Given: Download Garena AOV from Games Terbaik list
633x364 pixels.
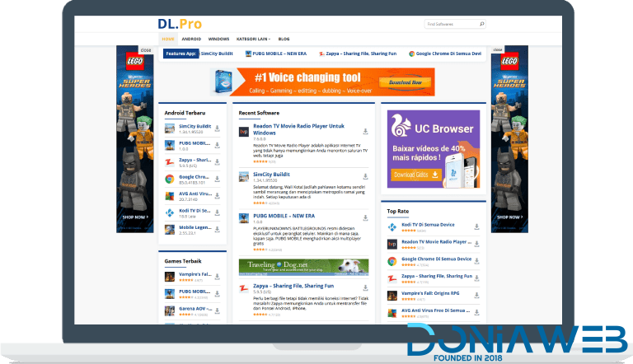Looking at the screenshot, I should pyautogui.click(x=218, y=310).
